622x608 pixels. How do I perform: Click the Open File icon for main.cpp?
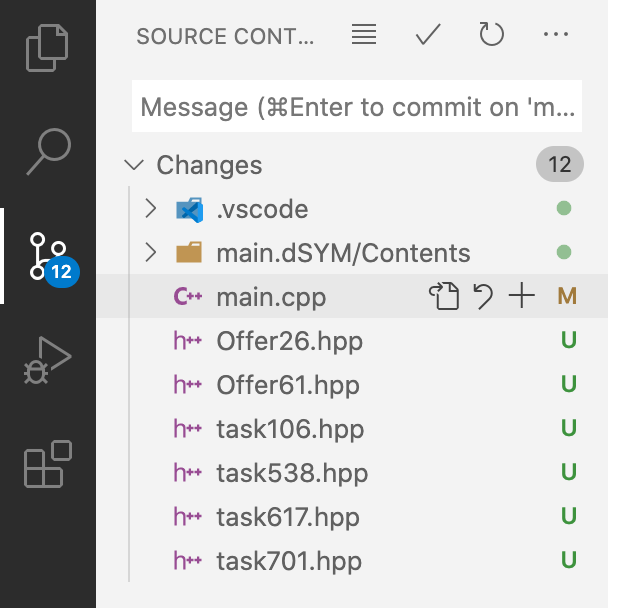(443, 296)
